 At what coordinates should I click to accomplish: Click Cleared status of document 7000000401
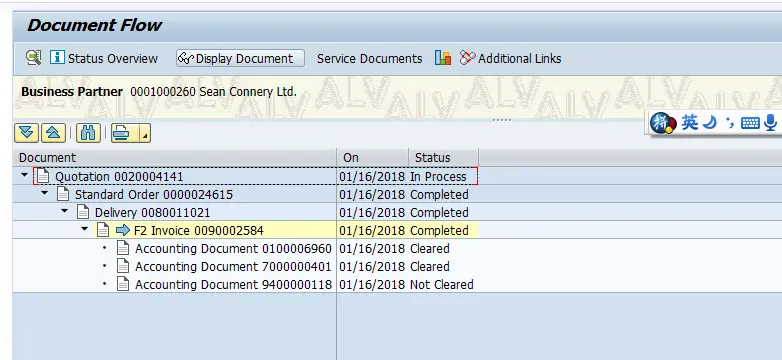point(430,266)
